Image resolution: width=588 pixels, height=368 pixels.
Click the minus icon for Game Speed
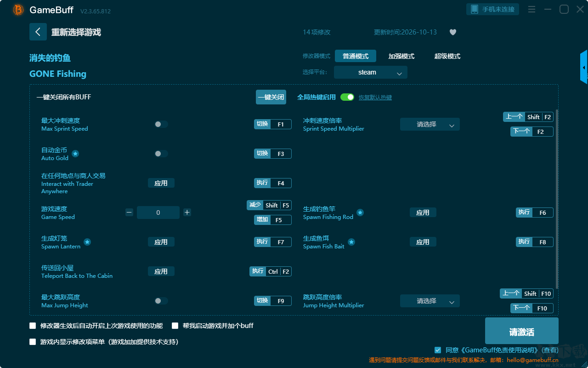[129, 213]
